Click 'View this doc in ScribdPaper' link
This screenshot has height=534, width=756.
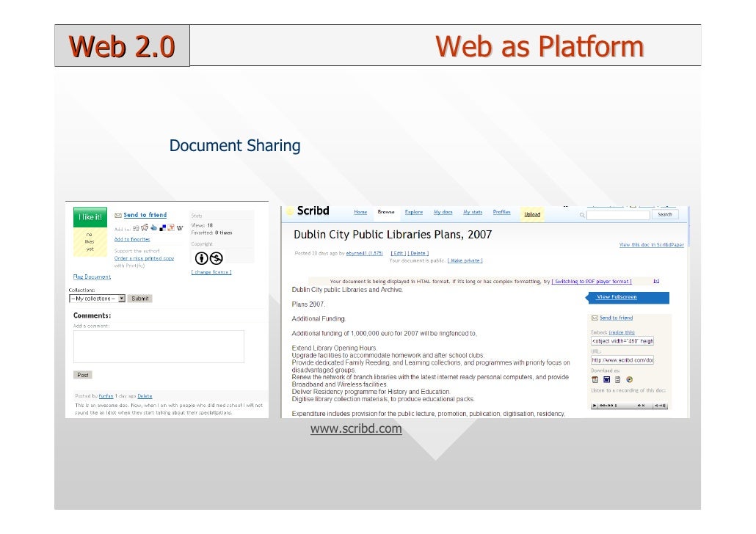click(x=651, y=245)
